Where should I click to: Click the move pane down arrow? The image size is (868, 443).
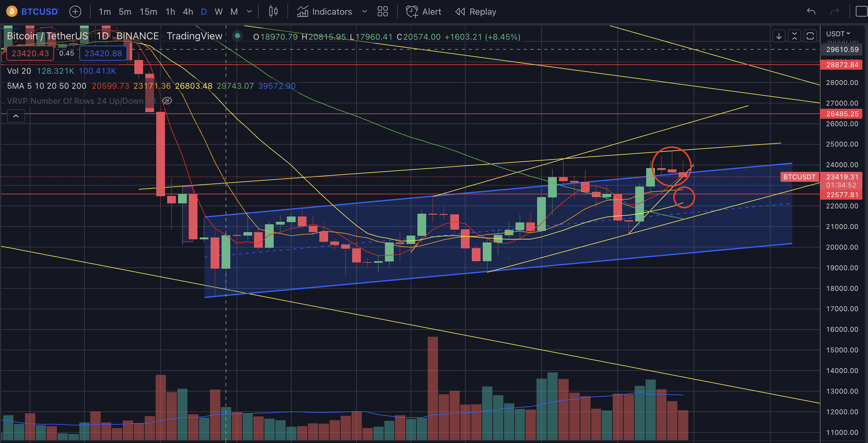pos(779,36)
